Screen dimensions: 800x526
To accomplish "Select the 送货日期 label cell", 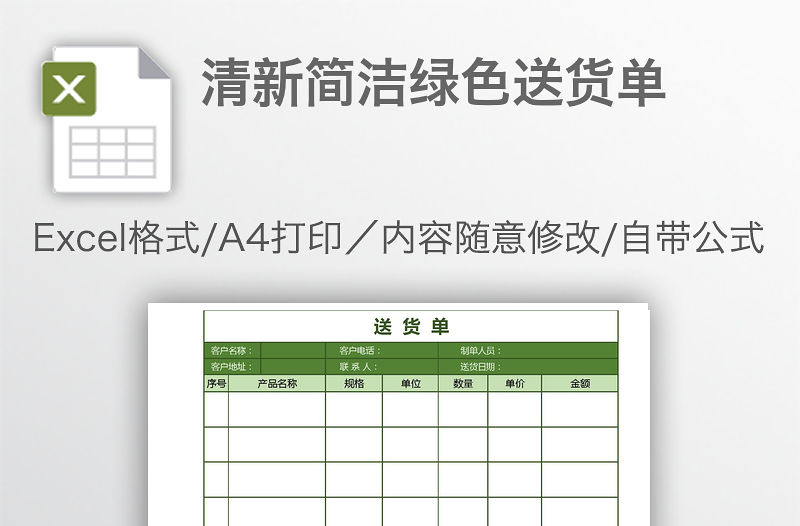I will pos(528,366).
